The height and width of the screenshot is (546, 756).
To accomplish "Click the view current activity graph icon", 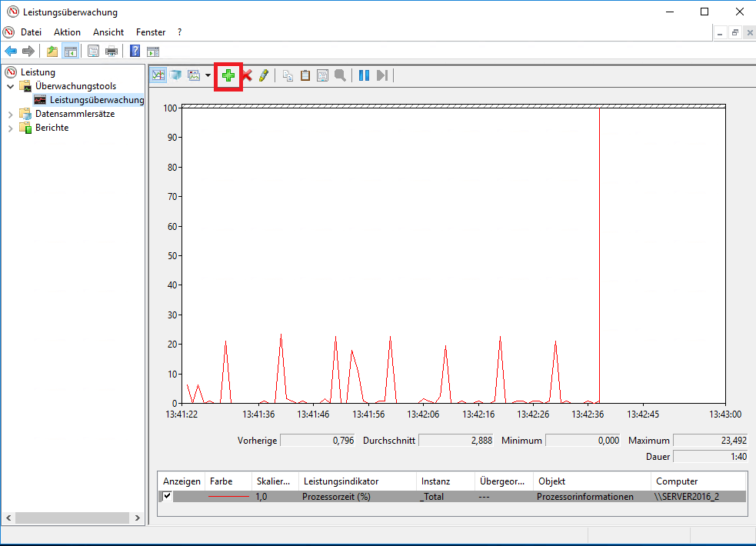I will [158, 75].
